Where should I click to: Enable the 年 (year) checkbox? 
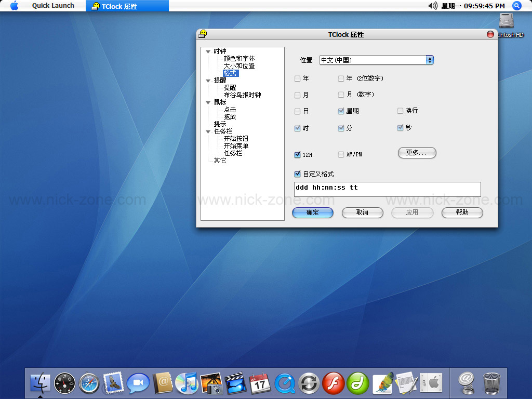point(298,79)
